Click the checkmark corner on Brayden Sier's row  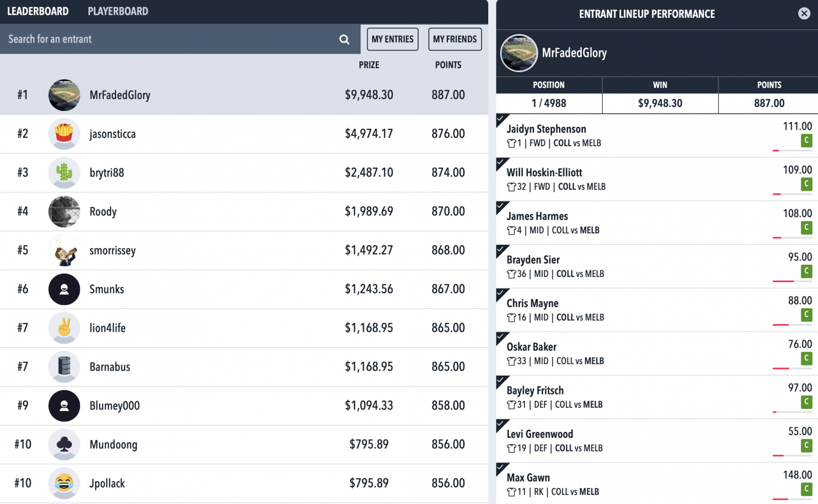(502, 250)
